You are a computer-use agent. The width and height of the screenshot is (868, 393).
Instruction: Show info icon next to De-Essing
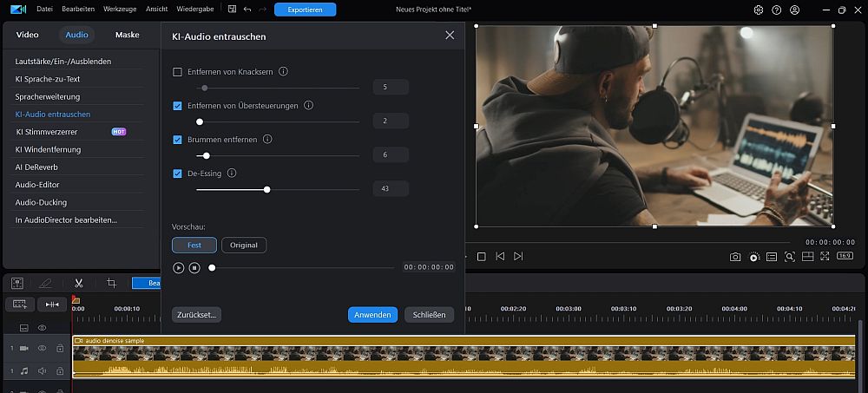[232, 174]
